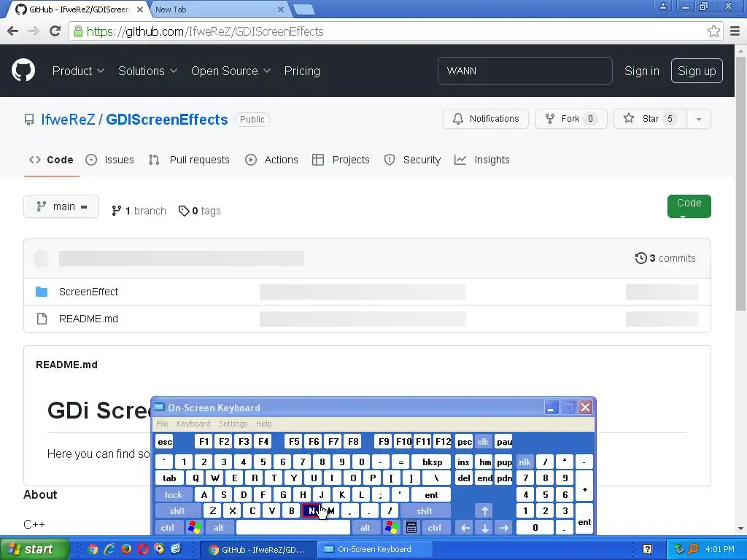
Task: Click the branch icon next to 1 branch
Action: [x=116, y=211]
